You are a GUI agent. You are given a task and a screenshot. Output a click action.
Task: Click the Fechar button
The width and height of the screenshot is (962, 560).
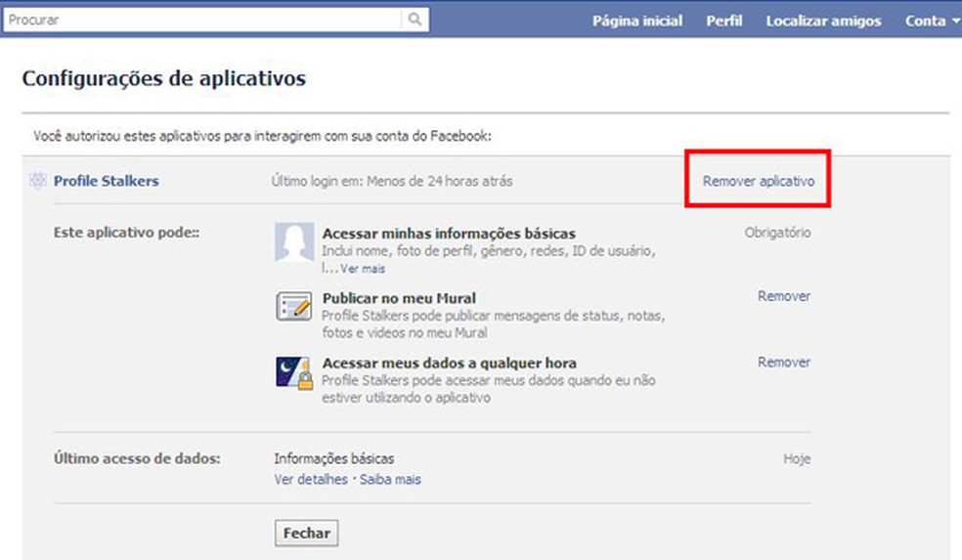point(306,533)
